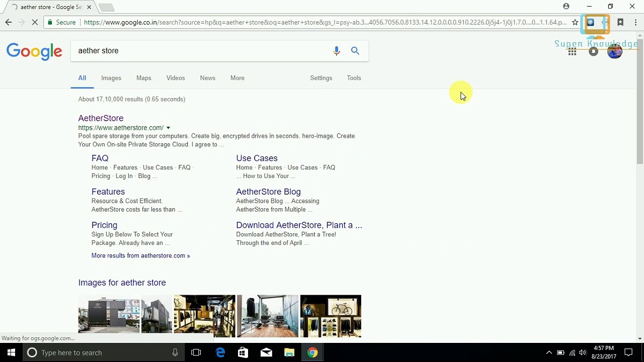Open the Chrome three-dot menu
The image size is (644, 362).
pos(635,22)
